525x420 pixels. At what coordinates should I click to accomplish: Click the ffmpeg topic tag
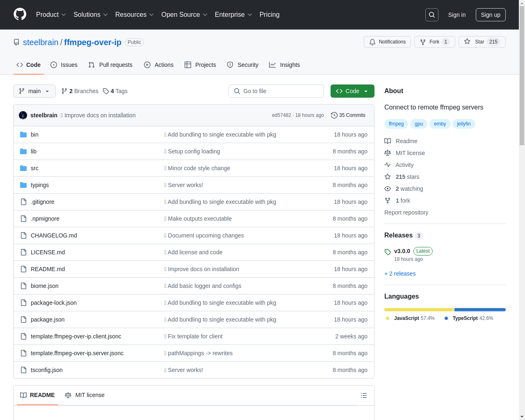click(x=396, y=124)
